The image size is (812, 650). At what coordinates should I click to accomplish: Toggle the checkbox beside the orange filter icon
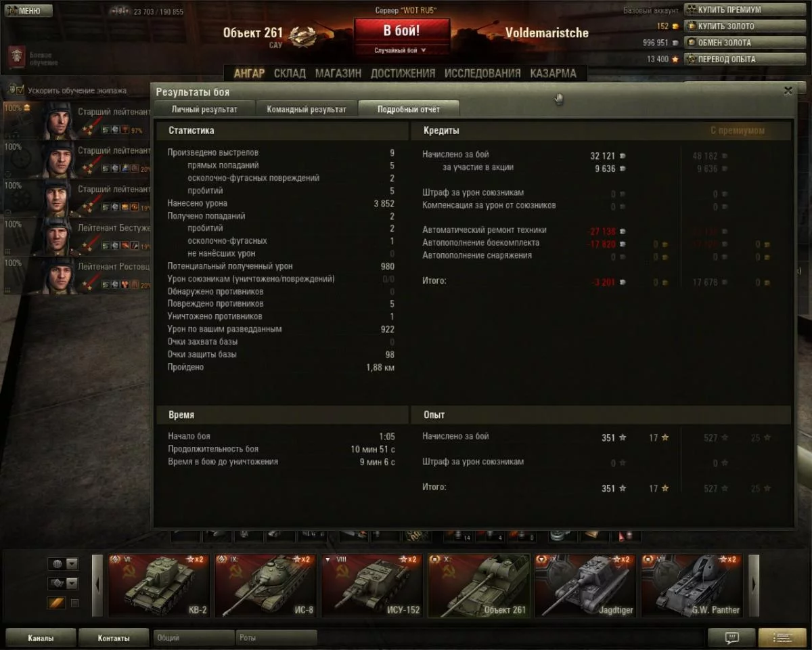tap(75, 603)
